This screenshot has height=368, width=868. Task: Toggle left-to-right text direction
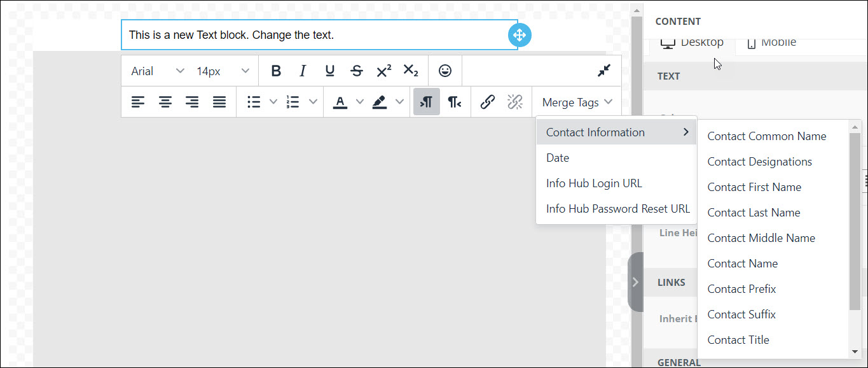pyautogui.click(x=427, y=103)
